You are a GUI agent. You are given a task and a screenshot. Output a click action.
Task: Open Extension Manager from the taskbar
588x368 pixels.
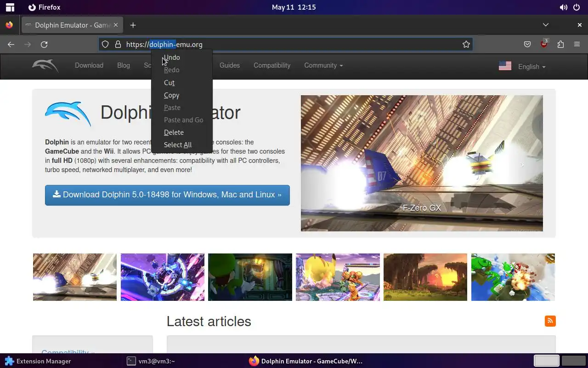(38, 361)
